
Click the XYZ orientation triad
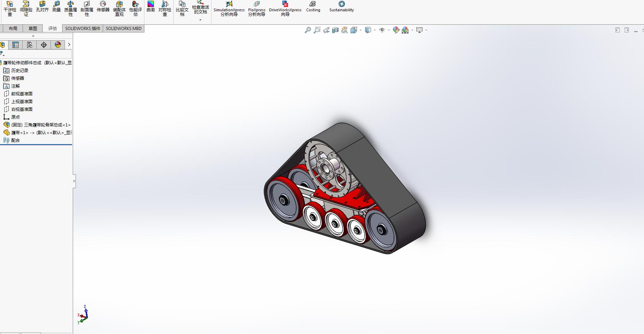point(83,314)
